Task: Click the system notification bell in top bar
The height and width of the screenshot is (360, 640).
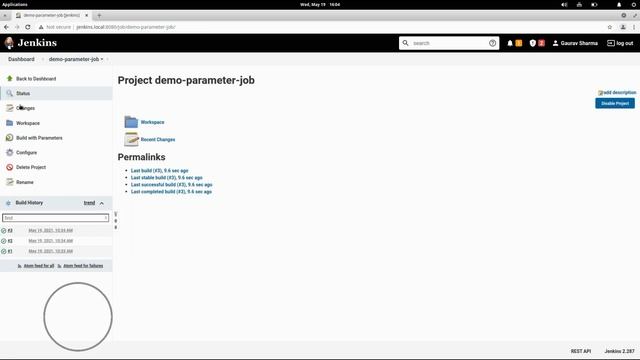Action: click(619, 4)
